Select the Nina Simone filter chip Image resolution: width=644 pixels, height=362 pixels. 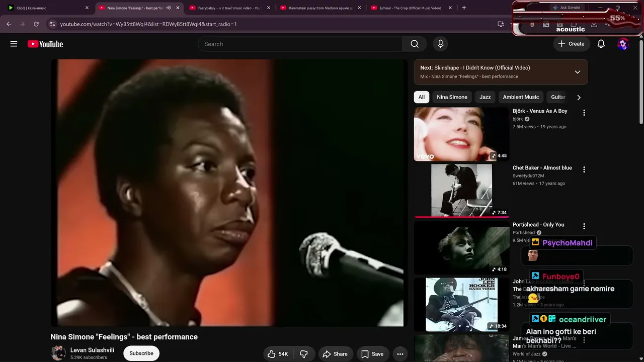(x=452, y=97)
